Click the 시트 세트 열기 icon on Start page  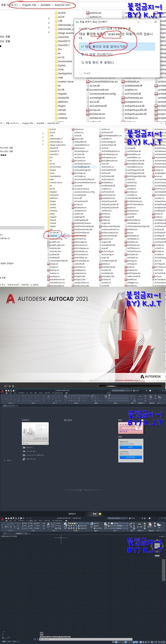pos(24,451)
